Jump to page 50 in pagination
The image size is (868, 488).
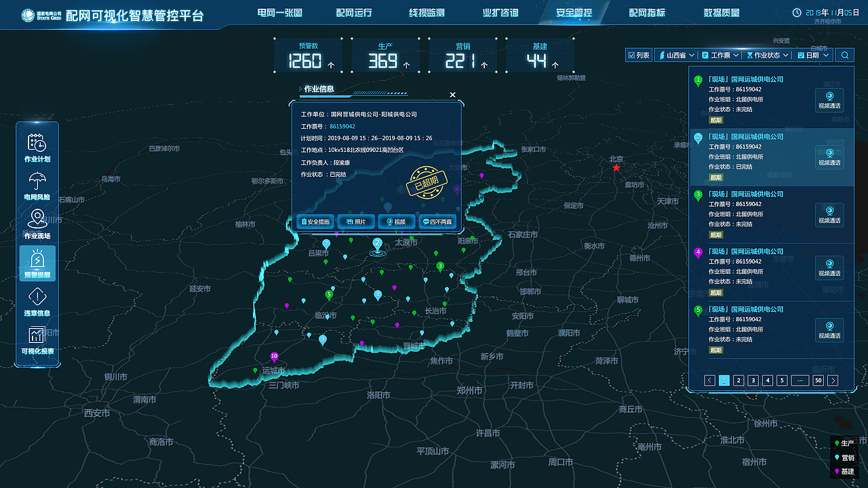(818, 381)
